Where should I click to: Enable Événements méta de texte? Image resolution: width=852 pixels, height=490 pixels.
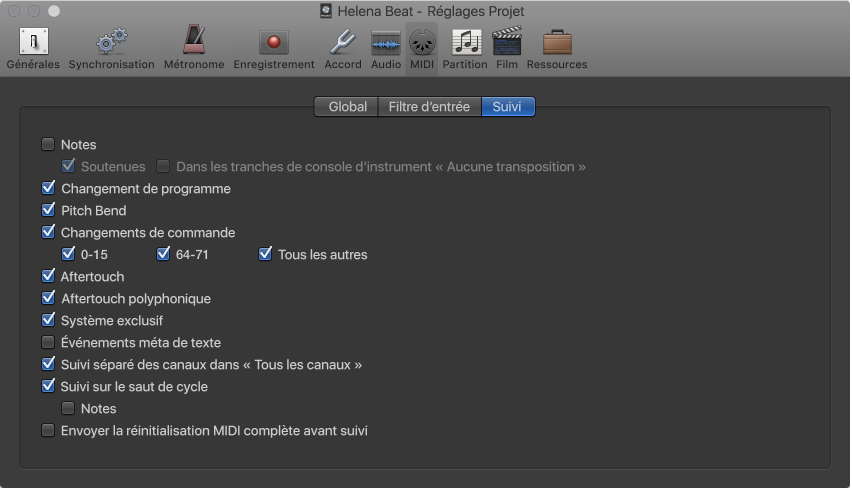pos(48,342)
